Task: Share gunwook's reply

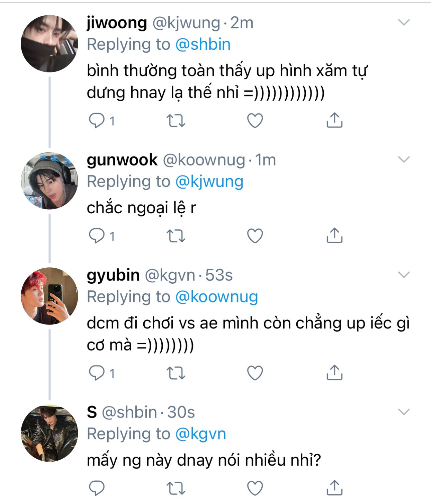Action: click(334, 236)
